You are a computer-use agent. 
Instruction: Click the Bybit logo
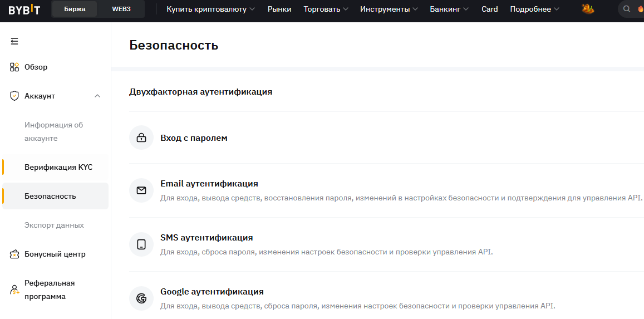coord(24,9)
